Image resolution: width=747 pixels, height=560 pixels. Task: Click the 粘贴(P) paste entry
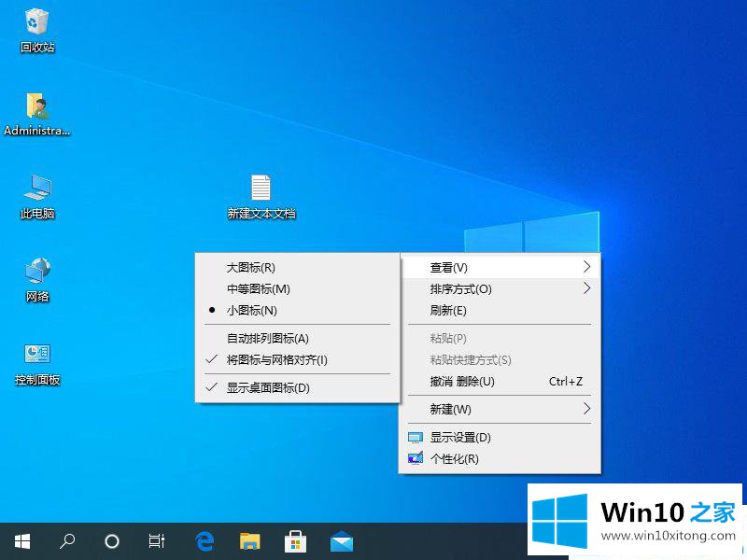[500, 339]
